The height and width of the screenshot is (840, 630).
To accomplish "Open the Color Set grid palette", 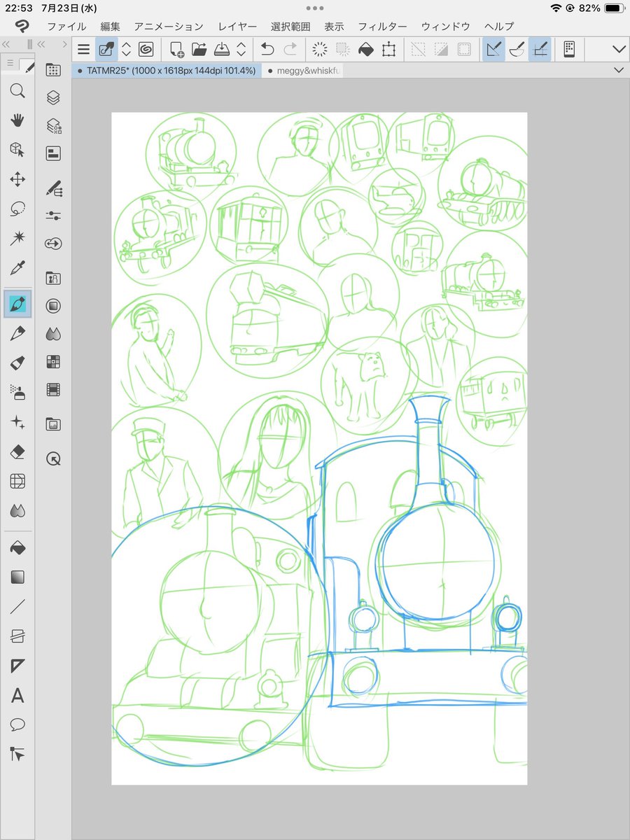I will pyautogui.click(x=52, y=361).
